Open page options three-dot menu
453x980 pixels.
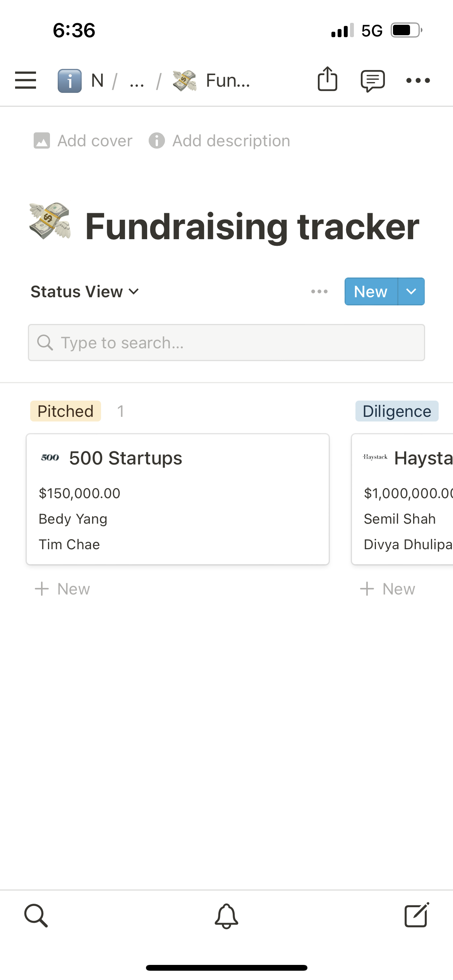(418, 81)
